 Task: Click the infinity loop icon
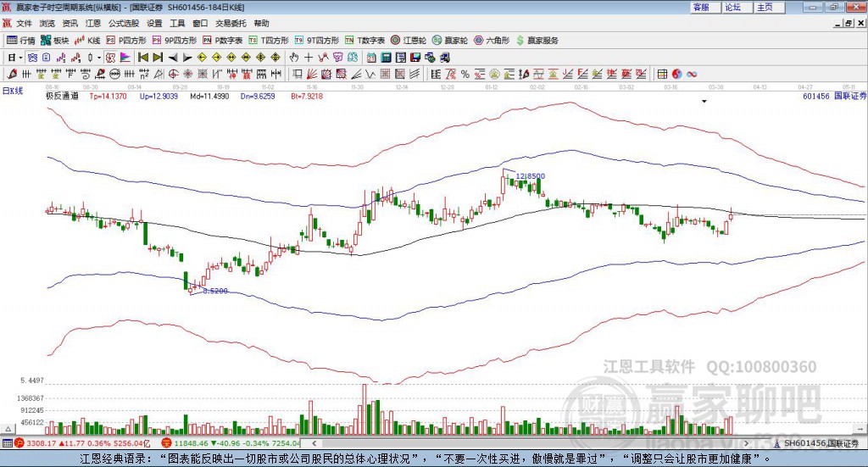coord(692,74)
